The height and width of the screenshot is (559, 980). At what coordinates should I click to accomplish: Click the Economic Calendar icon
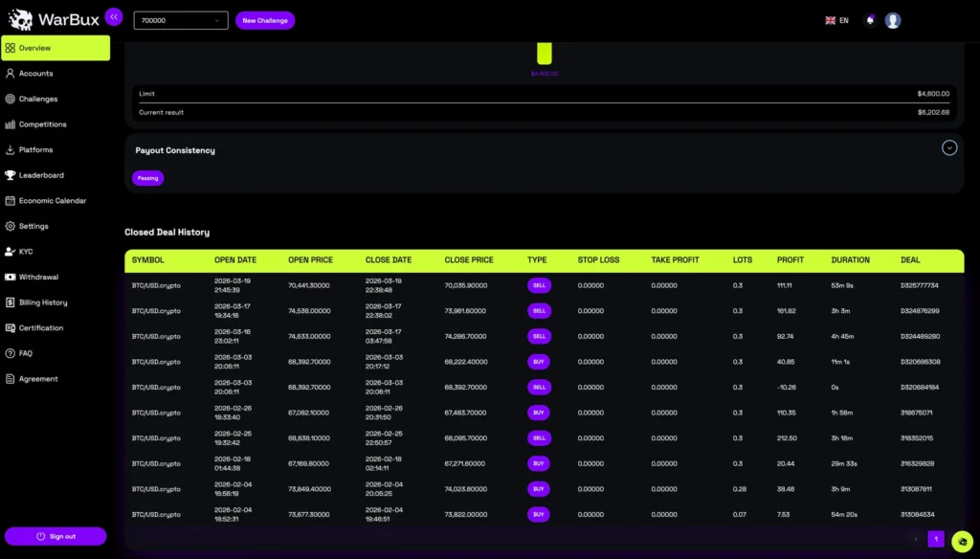point(10,201)
